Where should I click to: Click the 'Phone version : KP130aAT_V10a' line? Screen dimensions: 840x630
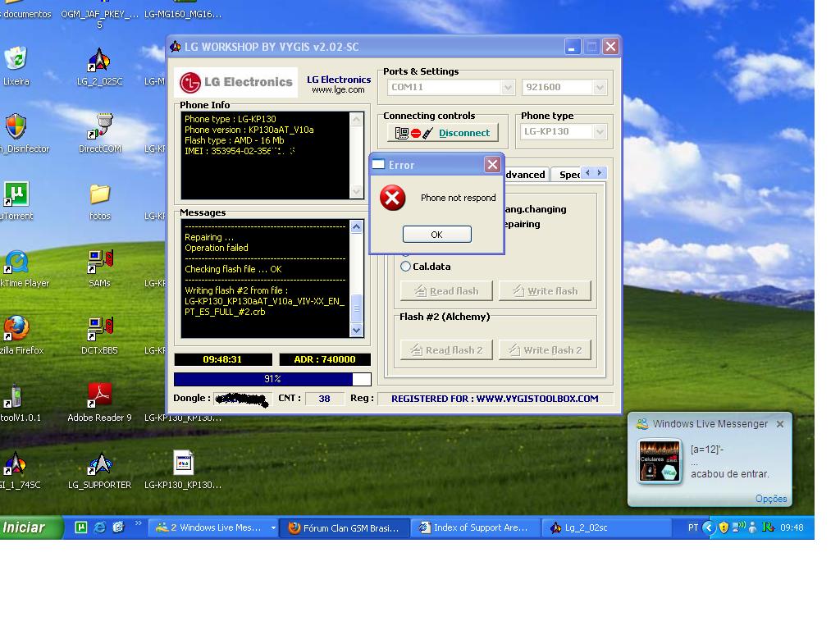pyautogui.click(x=249, y=130)
